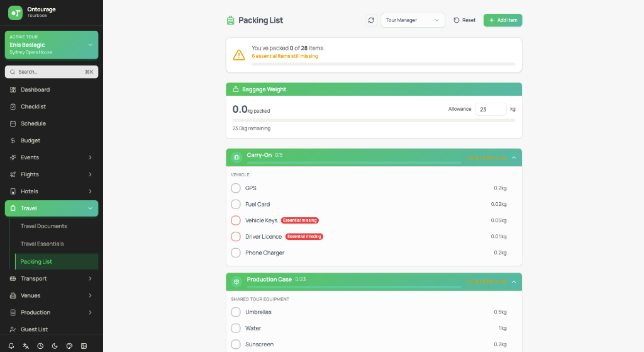Click '23.0kg remaining' text
This screenshot has height=352, width=644.
tap(252, 128)
